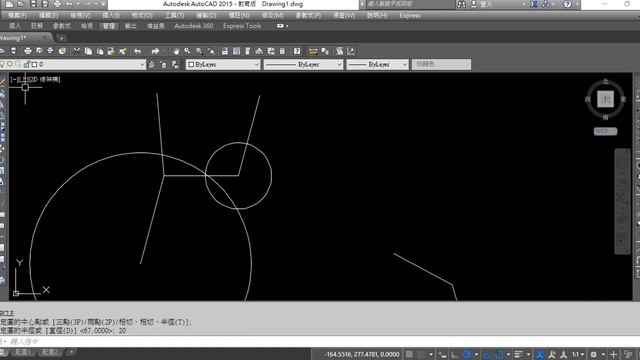Screen dimensions: 640x360
Task: Open the Tool Palettes icon
Action: pyautogui.click(x=248, y=51)
